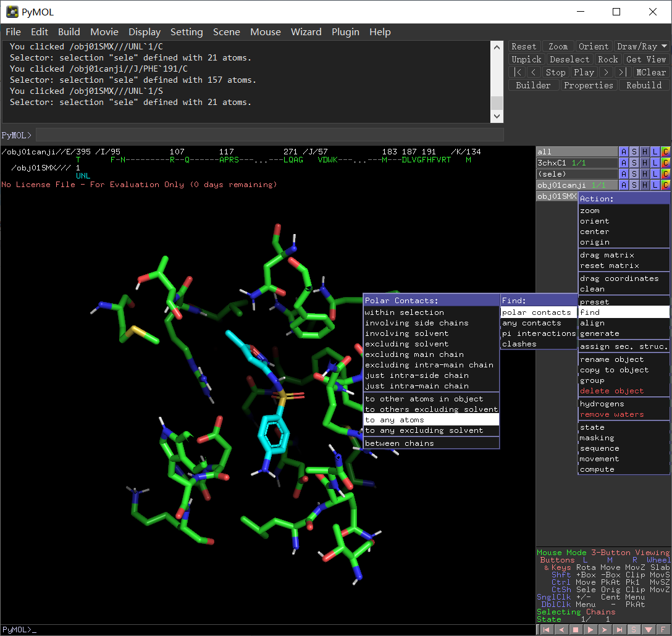Click the PyMOL command input field
This screenshot has width=672, height=636.
pos(269,135)
